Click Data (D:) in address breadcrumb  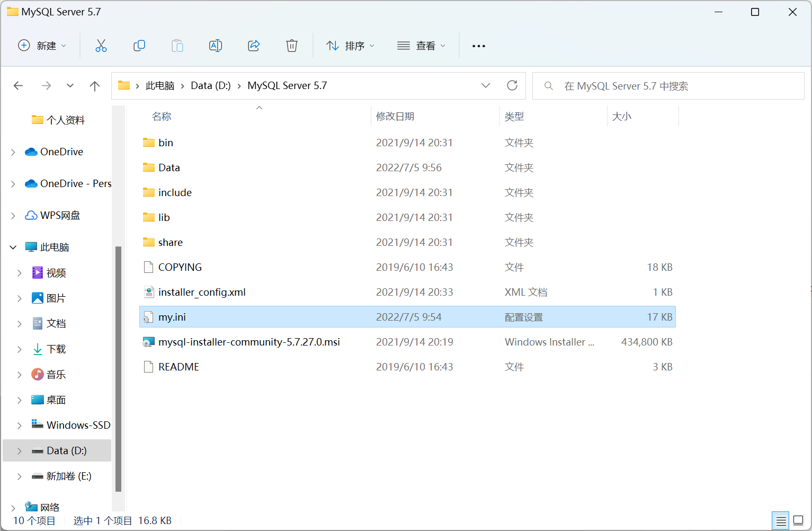pos(211,85)
